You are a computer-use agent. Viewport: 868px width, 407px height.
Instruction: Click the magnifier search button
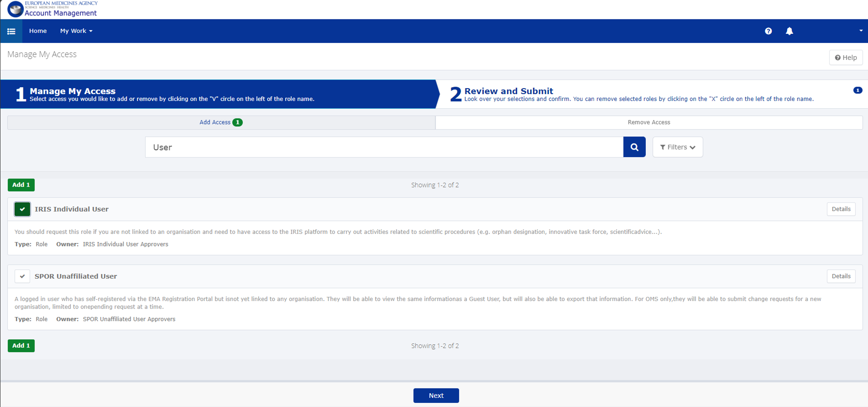tap(634, 147)
